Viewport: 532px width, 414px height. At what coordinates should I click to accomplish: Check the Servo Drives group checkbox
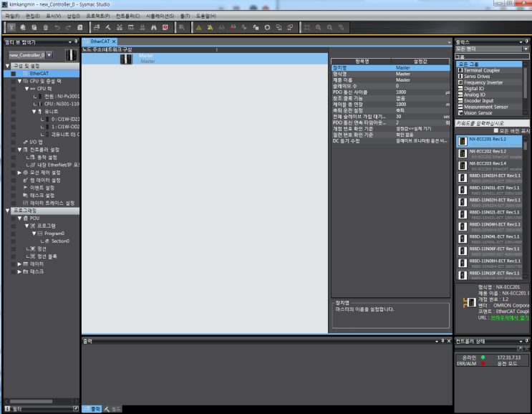point(460,76)
